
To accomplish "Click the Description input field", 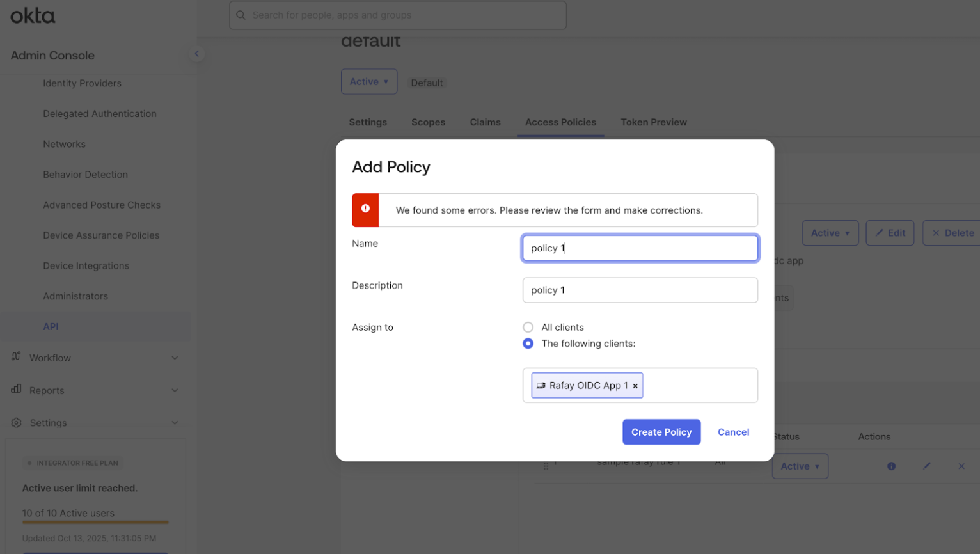I will tap(640, 290).
